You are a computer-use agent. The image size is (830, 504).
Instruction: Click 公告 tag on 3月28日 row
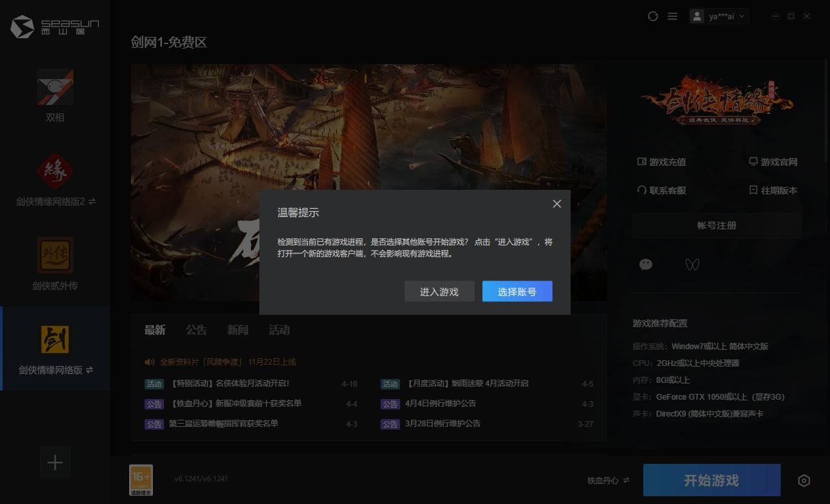(x=390, y=424)
